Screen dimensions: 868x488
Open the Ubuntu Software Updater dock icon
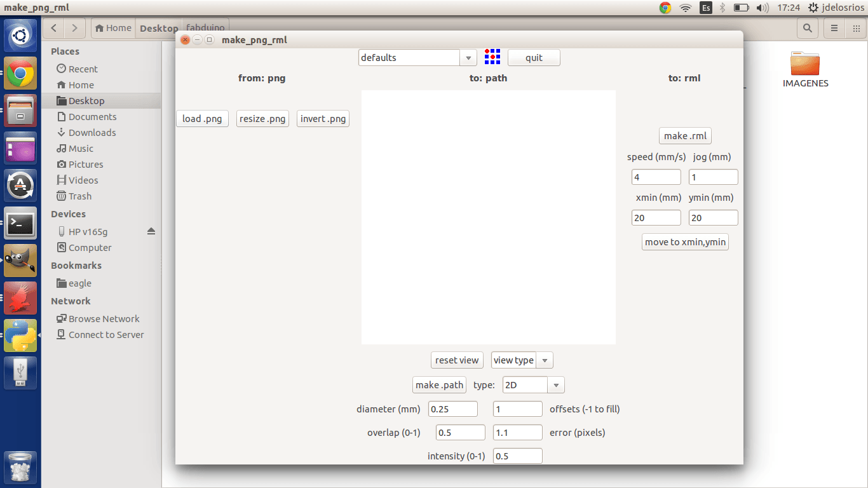(x=20, y=186)
